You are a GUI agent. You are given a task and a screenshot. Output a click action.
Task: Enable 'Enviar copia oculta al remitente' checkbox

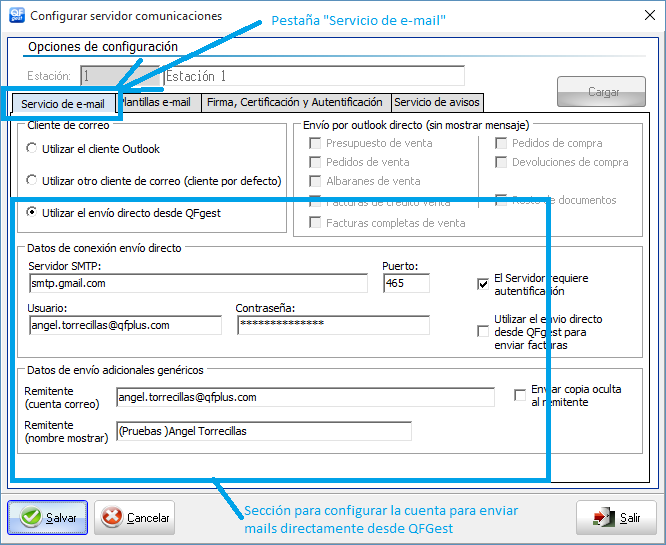pos(520,395)
